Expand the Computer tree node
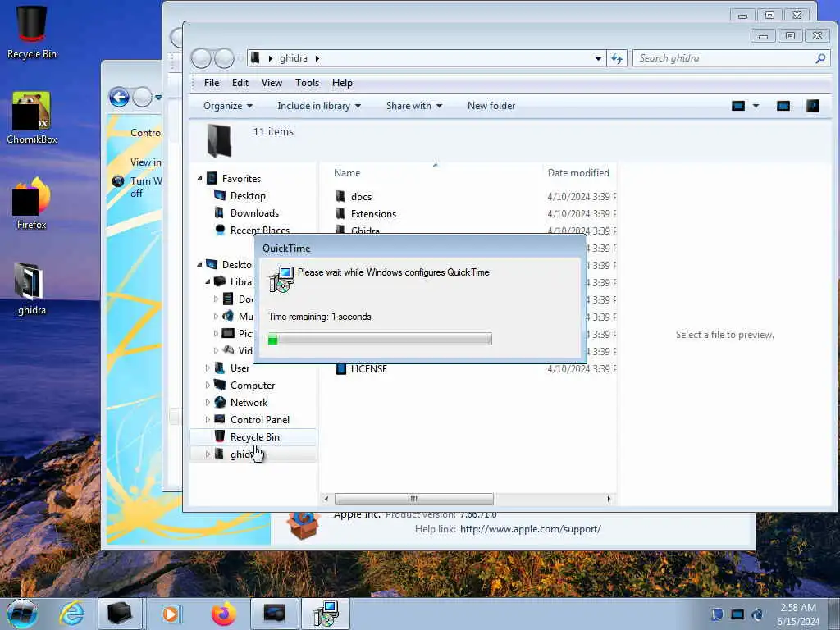The width and height of the screenshot is (840, 630). [x=208, y=386]
